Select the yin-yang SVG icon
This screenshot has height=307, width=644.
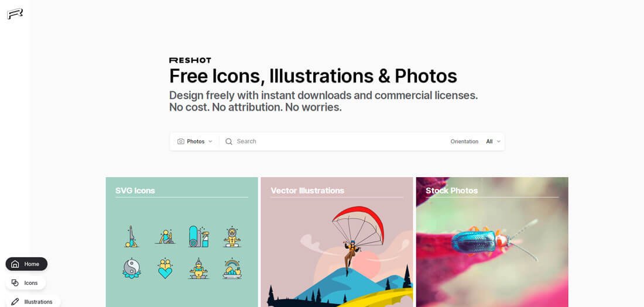pyautogui.click(x=131, y=268)
